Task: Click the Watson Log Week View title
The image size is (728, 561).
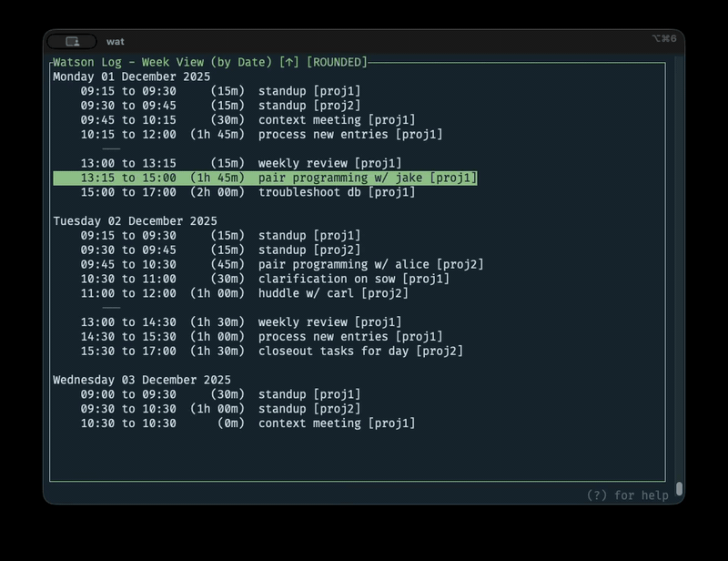Action: click(162, 62)
